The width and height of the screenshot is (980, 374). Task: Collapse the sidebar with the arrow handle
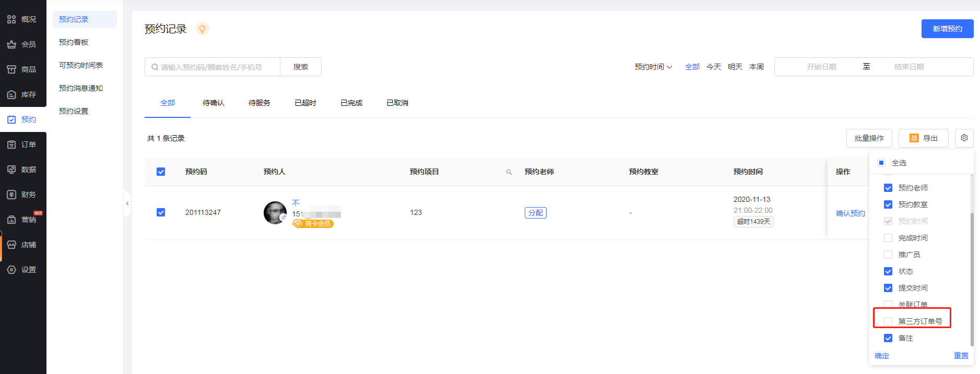[127, 203]
